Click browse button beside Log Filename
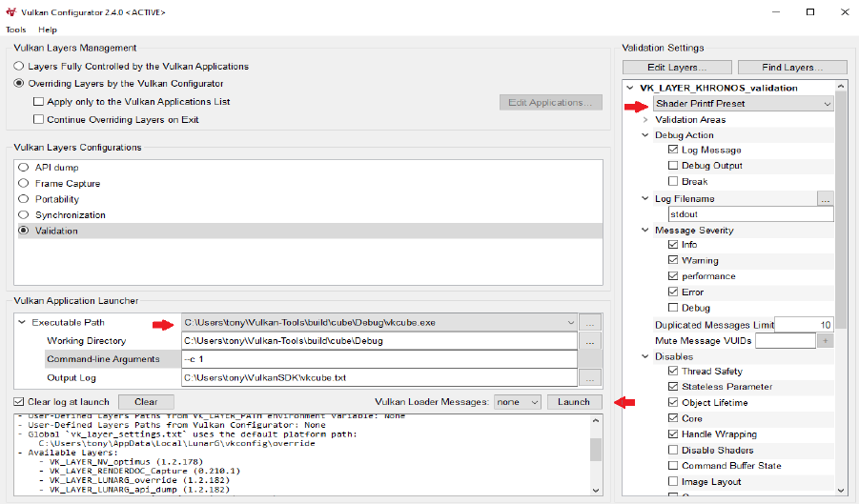The width and height of the screenshot is (859, 504). click(x=826, y=199)
